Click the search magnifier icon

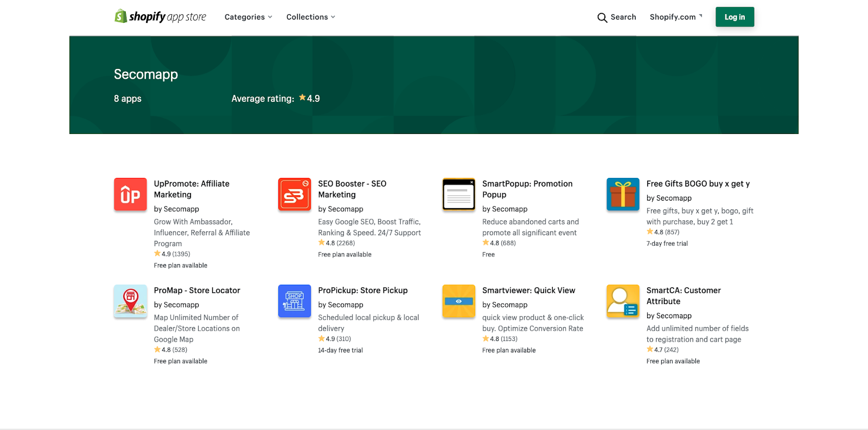[x=602, y=17]
